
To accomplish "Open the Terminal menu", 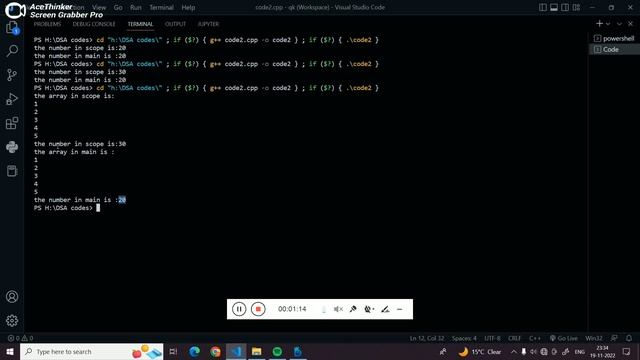I will (x=161, y=7).
